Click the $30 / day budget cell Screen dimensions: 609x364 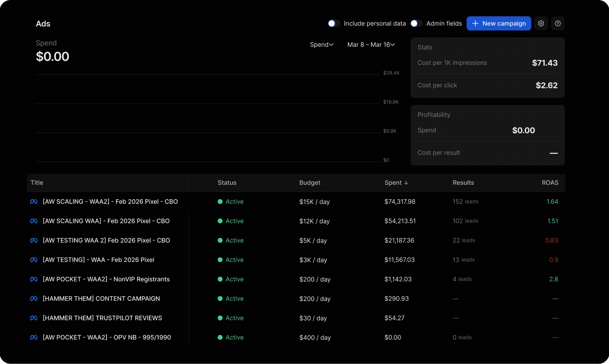click(313, 318)
